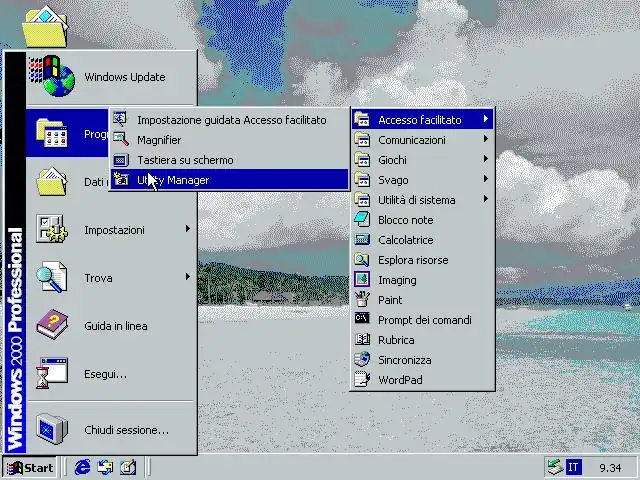Click the Giochi folder icon
Viewport: 640px width, 480px height.
coord(362,159)
